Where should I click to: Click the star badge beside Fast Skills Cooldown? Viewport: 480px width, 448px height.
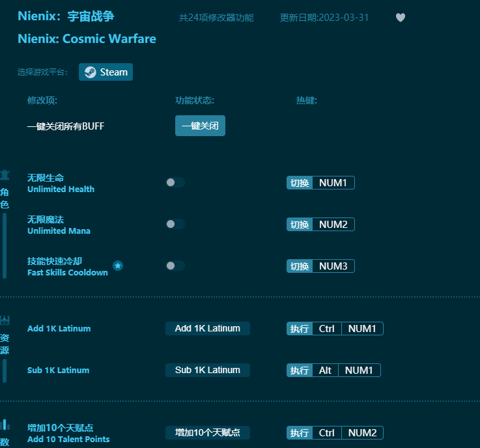pyautogui.click(x=118, y=266)
